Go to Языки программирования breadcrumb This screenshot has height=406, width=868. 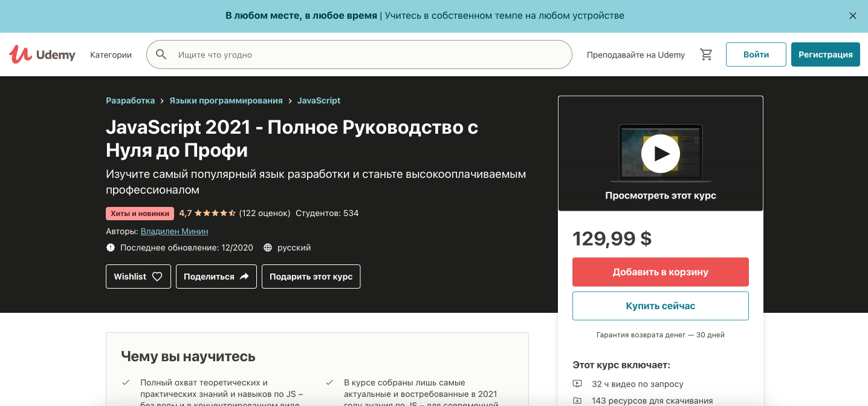226,100
